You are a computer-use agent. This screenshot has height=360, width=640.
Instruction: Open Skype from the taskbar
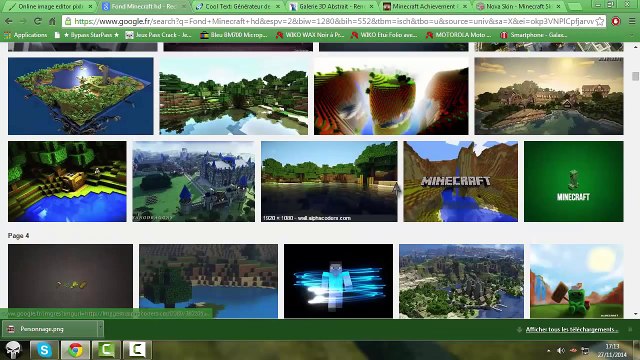pyautogui.click(x=44, y=350)
